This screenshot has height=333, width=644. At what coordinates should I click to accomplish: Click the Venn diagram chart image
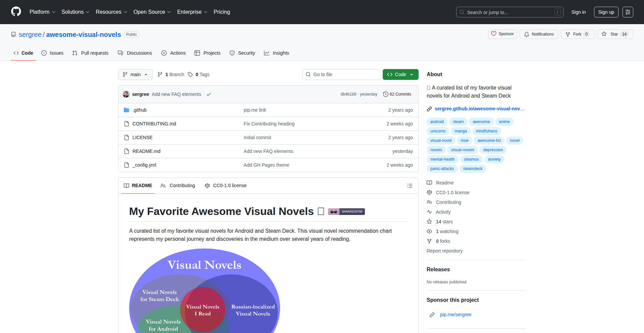(204, 292)
